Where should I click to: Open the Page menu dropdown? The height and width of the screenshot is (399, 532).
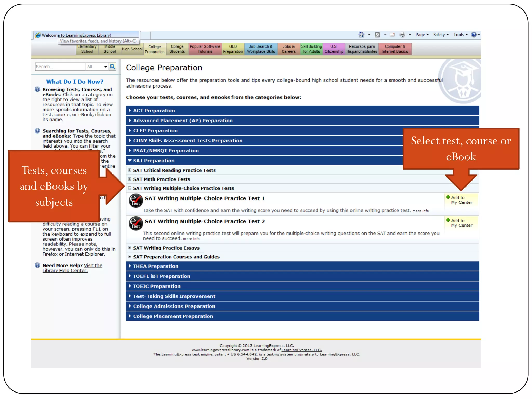[422, 35]
